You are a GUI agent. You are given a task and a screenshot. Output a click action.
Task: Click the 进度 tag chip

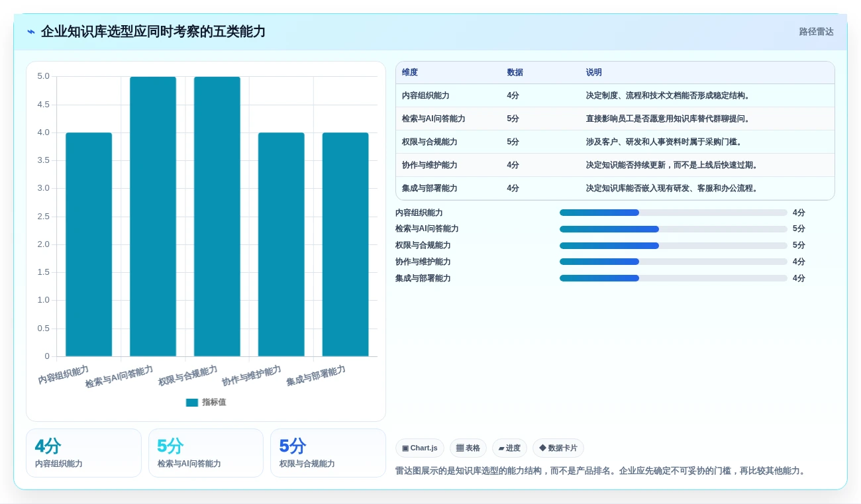(510, 448)
